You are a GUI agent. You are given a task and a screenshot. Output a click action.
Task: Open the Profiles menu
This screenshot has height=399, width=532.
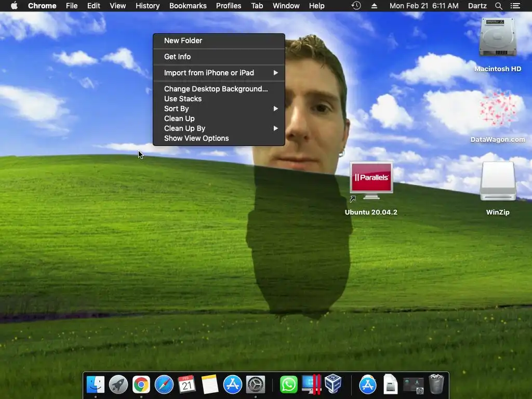(x=229, y=6)
